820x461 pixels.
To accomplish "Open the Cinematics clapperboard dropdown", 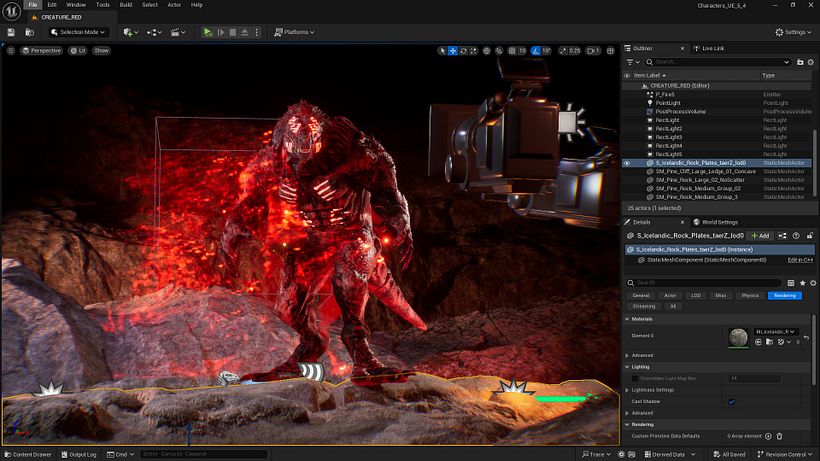I will click(178, 32).
